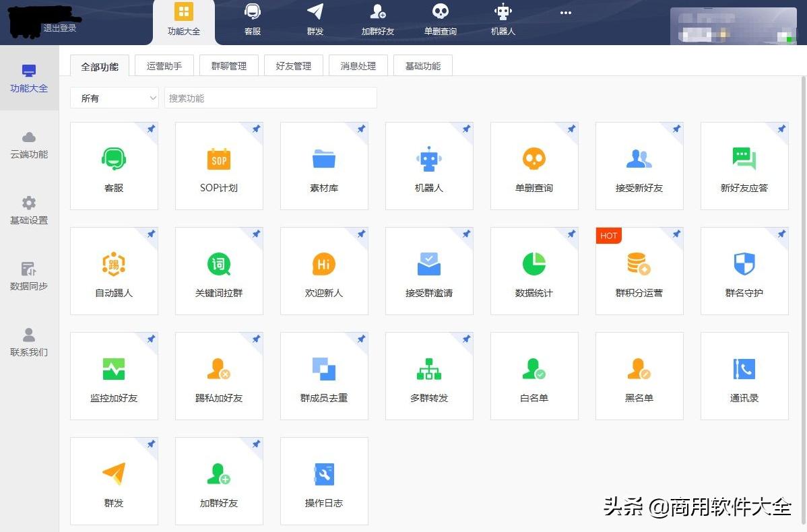View the 操作日志 operation log
Image resolution: width=807 pixels, height=532 pixels.
pyautogui.click(x=324, y=481)
